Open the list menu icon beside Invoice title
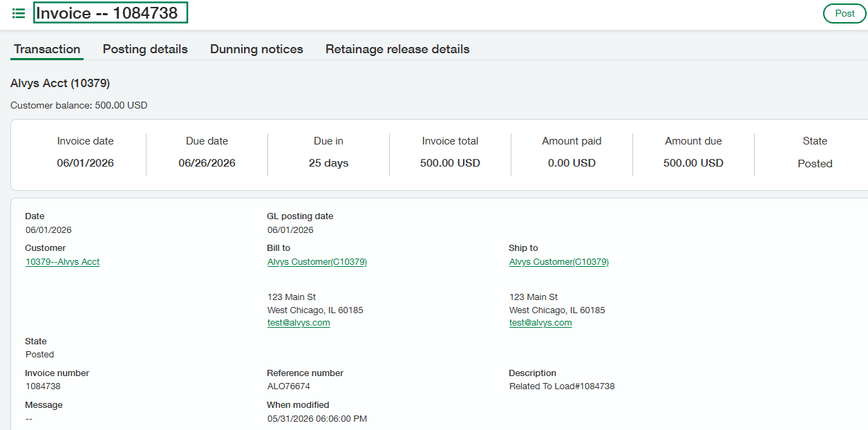868x430 pixels. coord(19,13)
